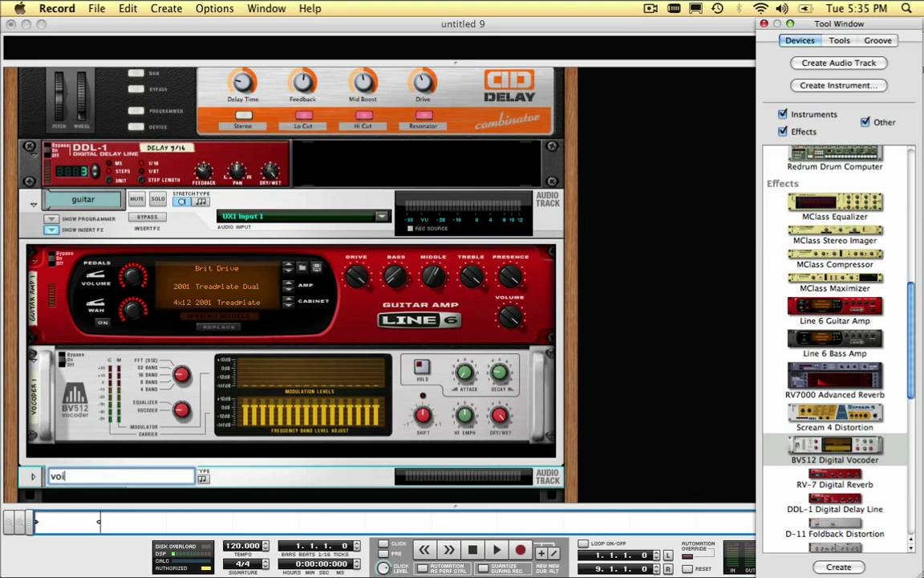Uncheck the Instruments checkbox
The height and width of the screenshot is (578, 924).
click(783, 113)
